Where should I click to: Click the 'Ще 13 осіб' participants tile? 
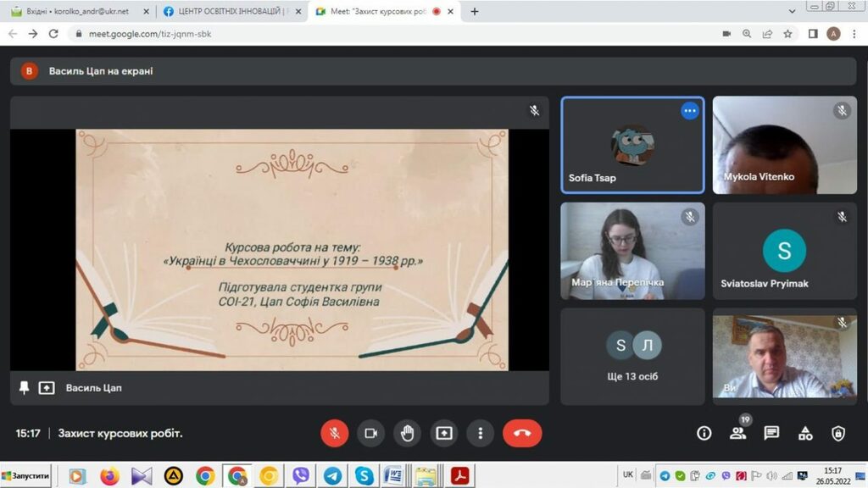pyautogui.click(x=632, y=356)
